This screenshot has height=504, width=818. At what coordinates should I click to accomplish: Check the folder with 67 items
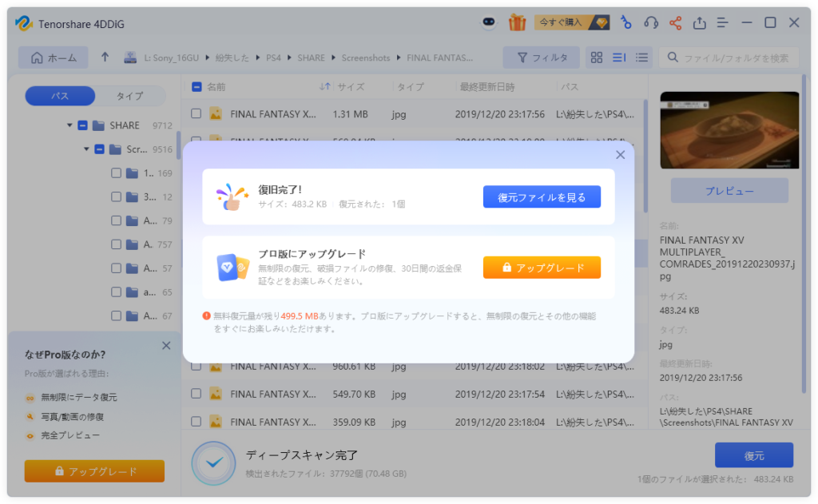(x=116, y=315)
